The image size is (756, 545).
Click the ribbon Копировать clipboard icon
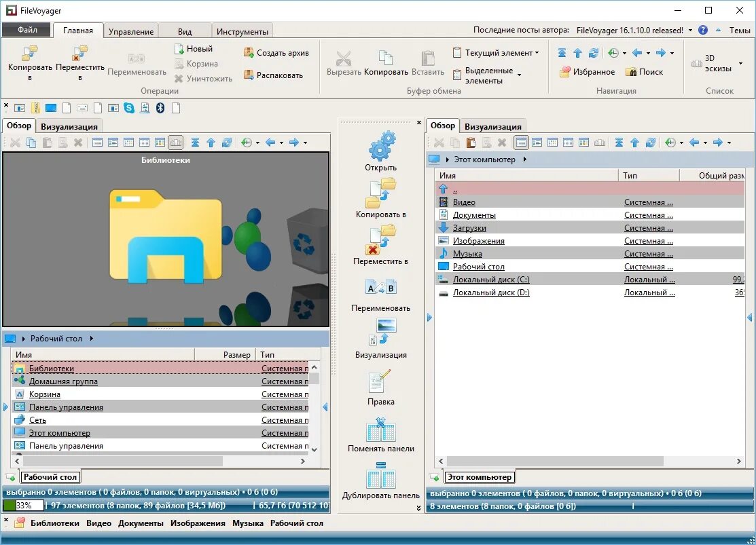pos(386,58)
